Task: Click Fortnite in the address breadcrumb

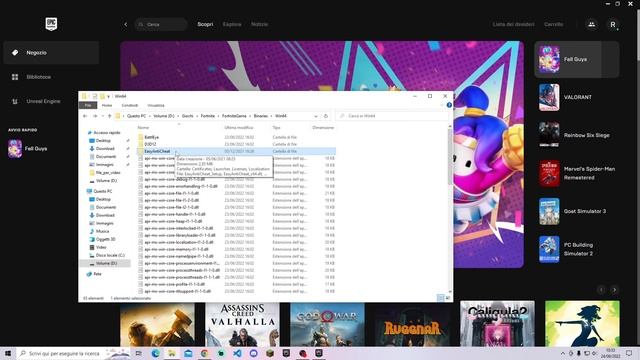Action: 208,116
